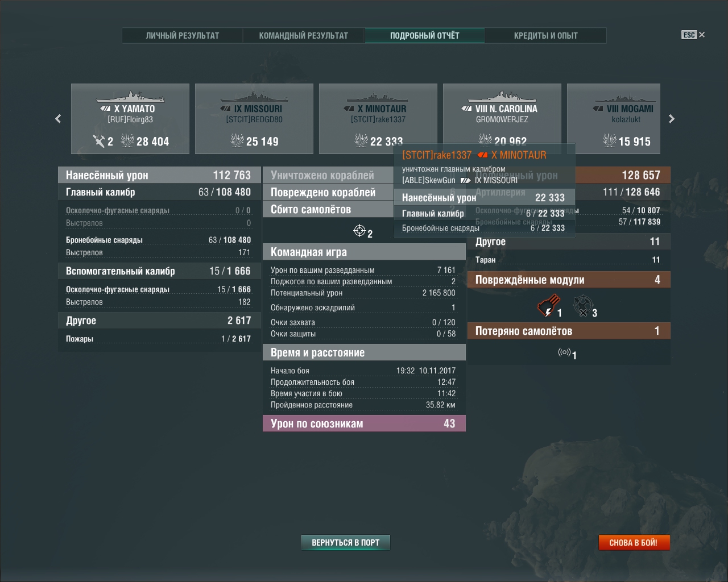Click the Снова в бой! button
Screen dimensions: 728x582
[x=634, y=543]
